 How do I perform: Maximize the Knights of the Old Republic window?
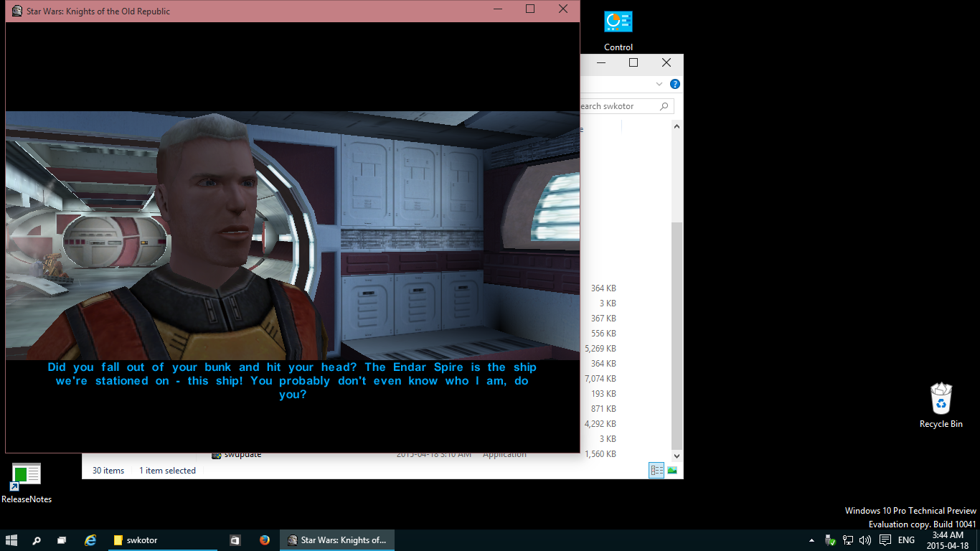[x=530, y=9]
